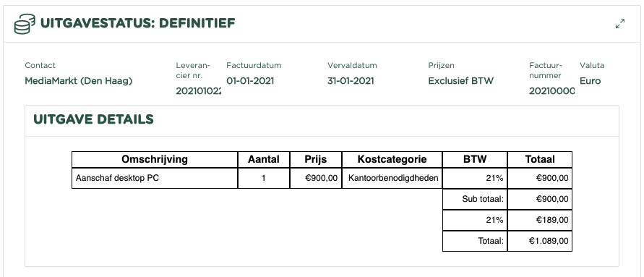
Task: Click the Factuurnummer value
Action: tap(551, 91)
